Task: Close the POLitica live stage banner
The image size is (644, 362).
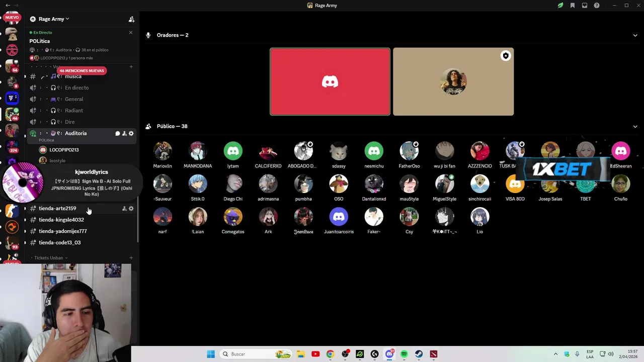Action: (x=131, y=33)
